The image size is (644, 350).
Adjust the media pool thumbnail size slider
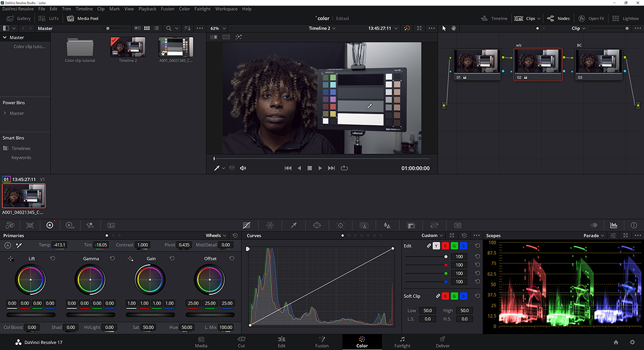116,28
